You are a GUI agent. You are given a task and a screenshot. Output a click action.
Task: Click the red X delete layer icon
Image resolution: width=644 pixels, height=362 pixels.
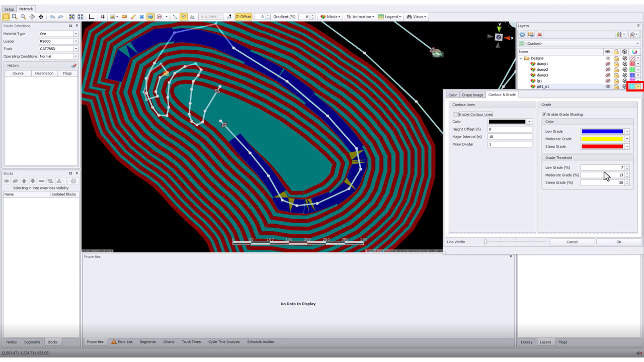tap(539, 35)
